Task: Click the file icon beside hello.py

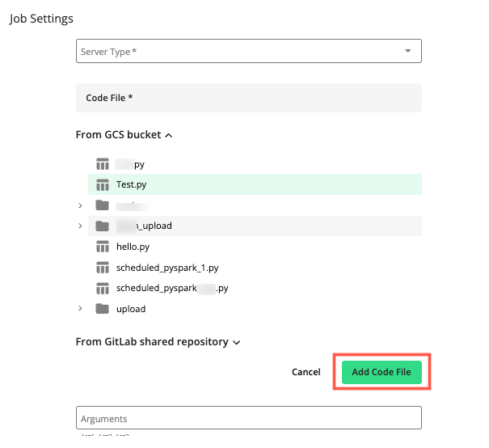Action: [x=102, y=247]
